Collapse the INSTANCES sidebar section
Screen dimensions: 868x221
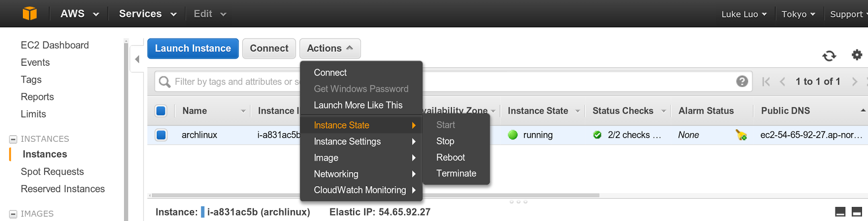(13, 140)
